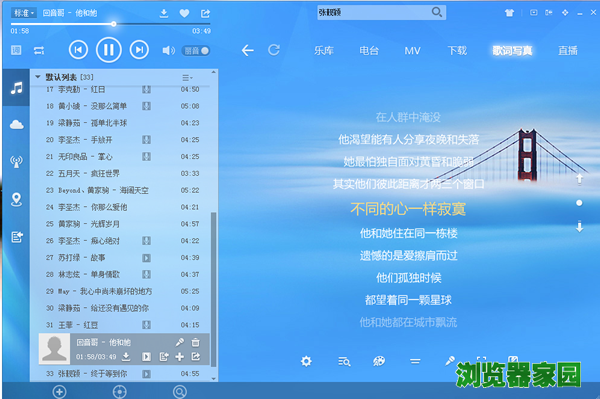Open karaoke microphone on playing song row
The width and height of the screenshot is (600, 399).
(179, 342)
